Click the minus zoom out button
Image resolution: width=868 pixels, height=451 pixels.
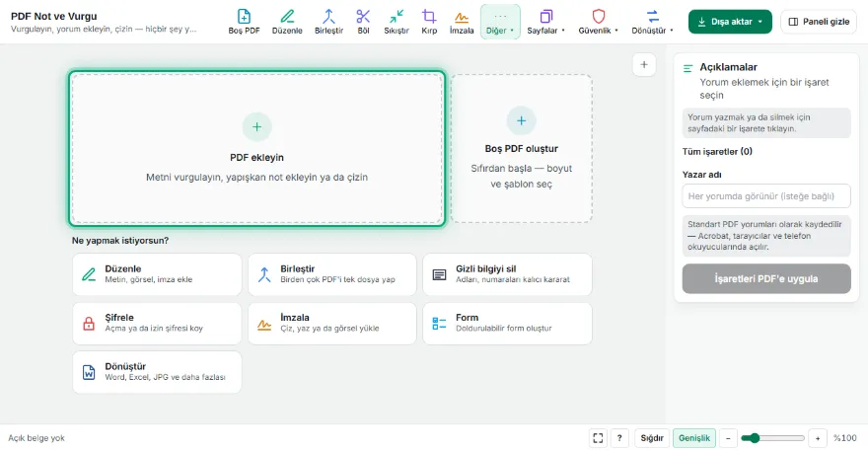(x=728, y=438)
